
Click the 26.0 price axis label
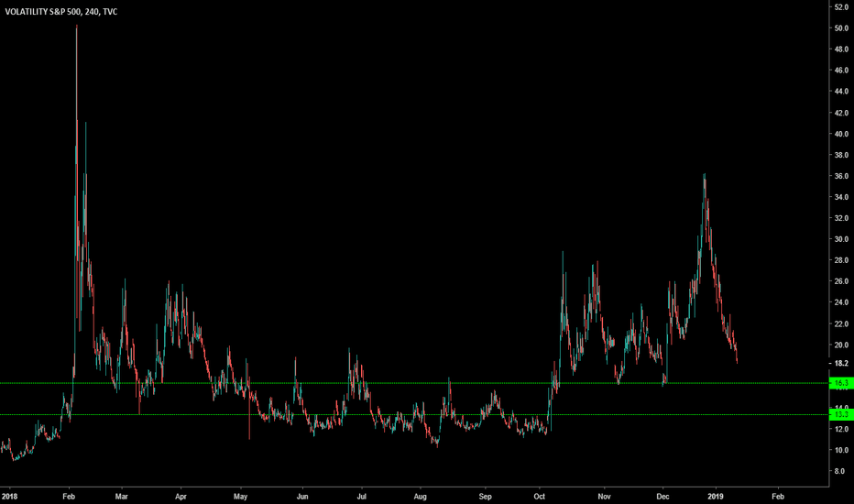(841, 281)
